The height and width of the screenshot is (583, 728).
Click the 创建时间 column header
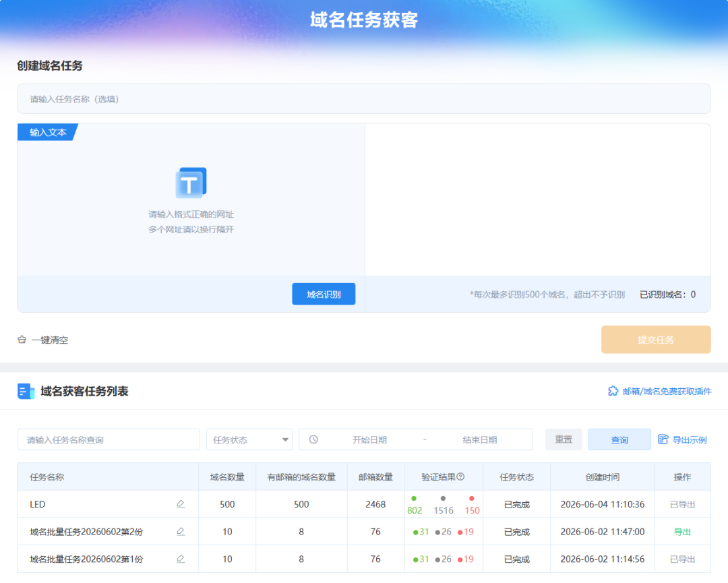[602, 477]
